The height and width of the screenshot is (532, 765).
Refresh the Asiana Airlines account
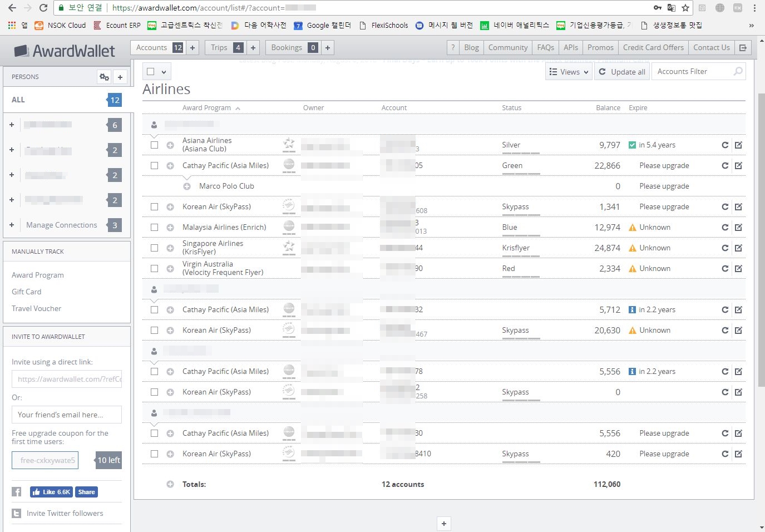725,145
